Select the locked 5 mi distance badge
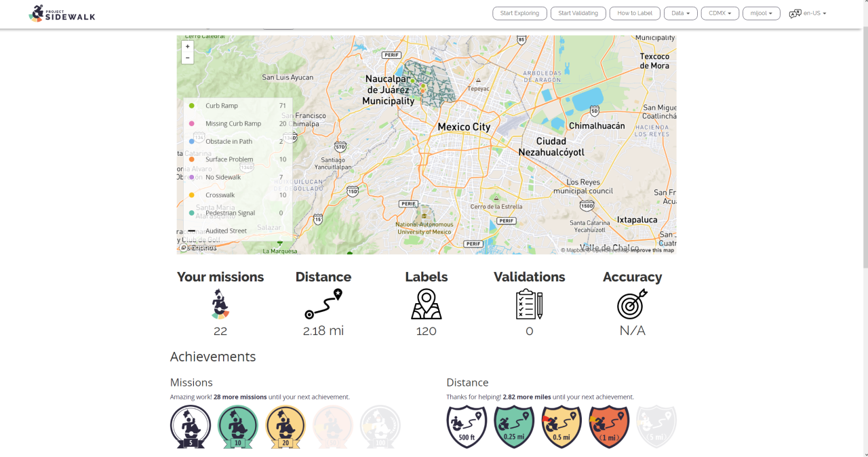 656,427
